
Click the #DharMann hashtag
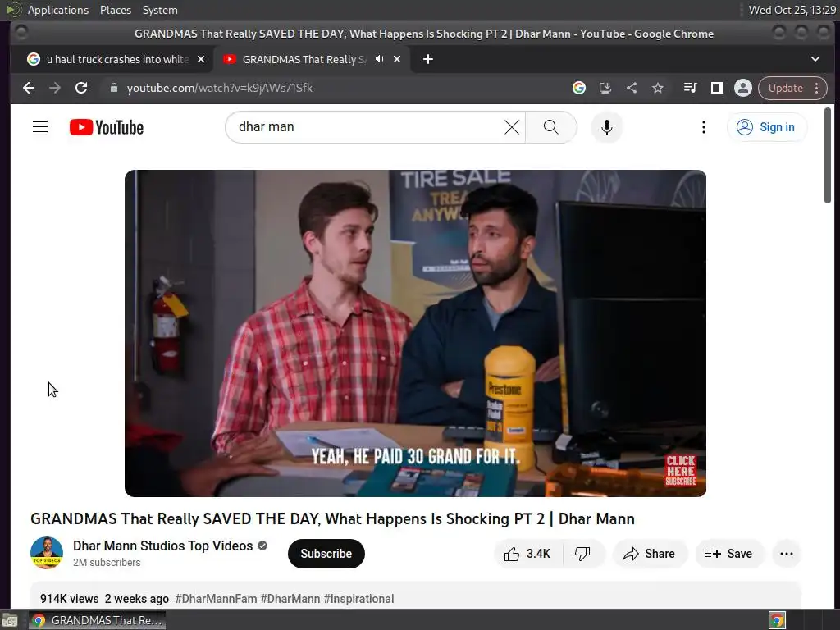(x=290, y=599)
